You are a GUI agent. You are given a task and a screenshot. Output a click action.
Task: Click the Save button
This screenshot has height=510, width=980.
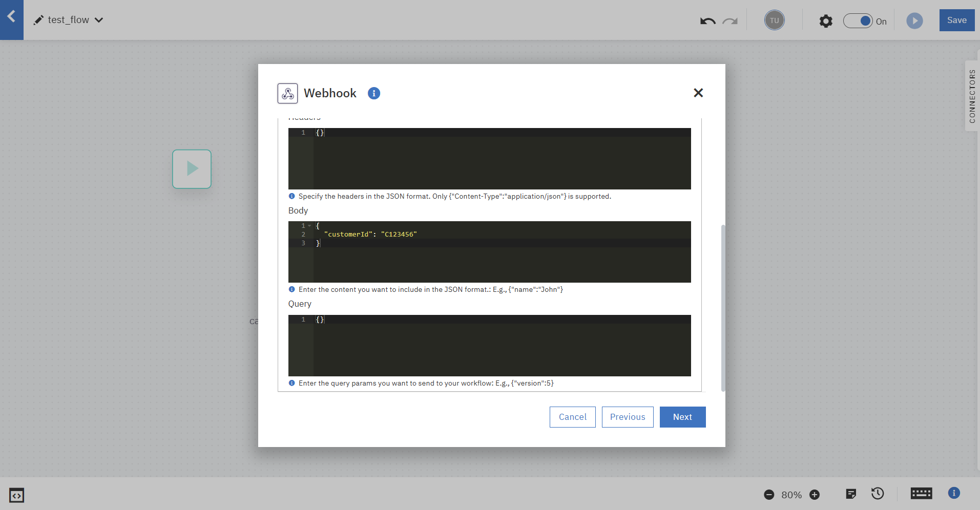956,20
